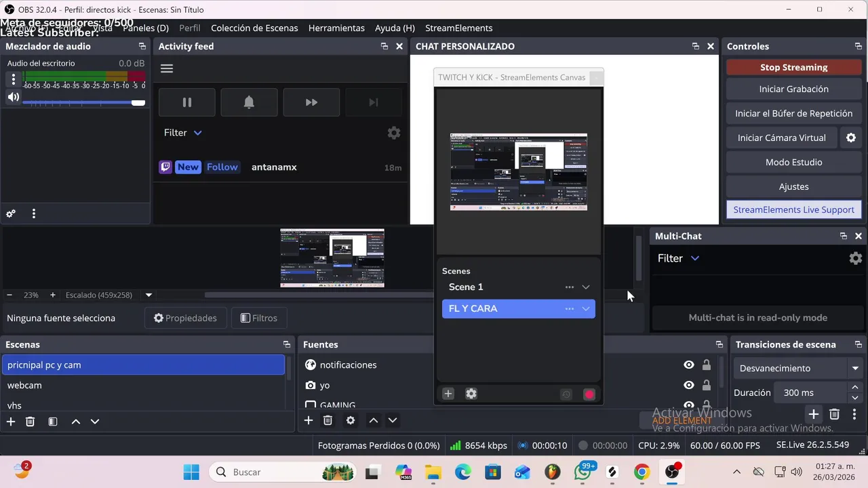This screenshot has height=488, width=868.
Task: Remove the selected source in Fuentes
Action: (328, 420)
